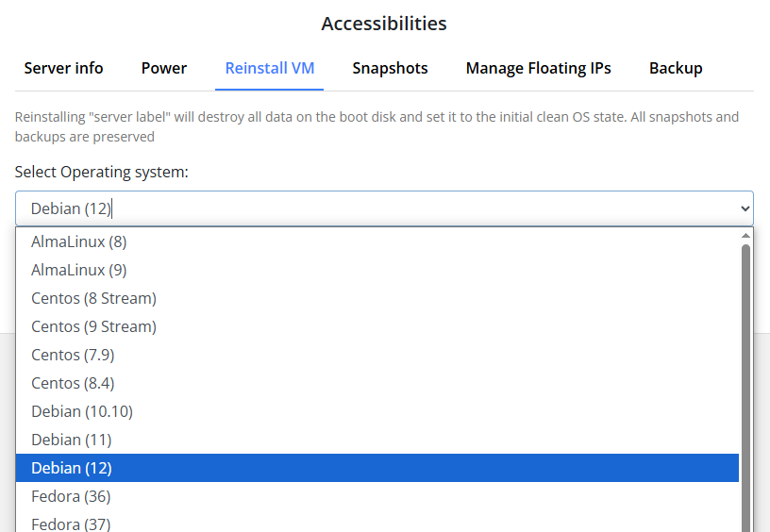The height and width of the screenshot is (532, 770).
Task: Open the Server info tab
Action: point(63,68)
